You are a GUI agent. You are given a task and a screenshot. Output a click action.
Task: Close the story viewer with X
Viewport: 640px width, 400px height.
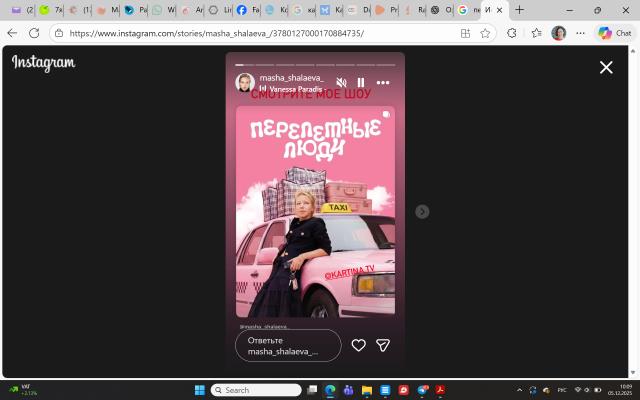click(606, 67)
